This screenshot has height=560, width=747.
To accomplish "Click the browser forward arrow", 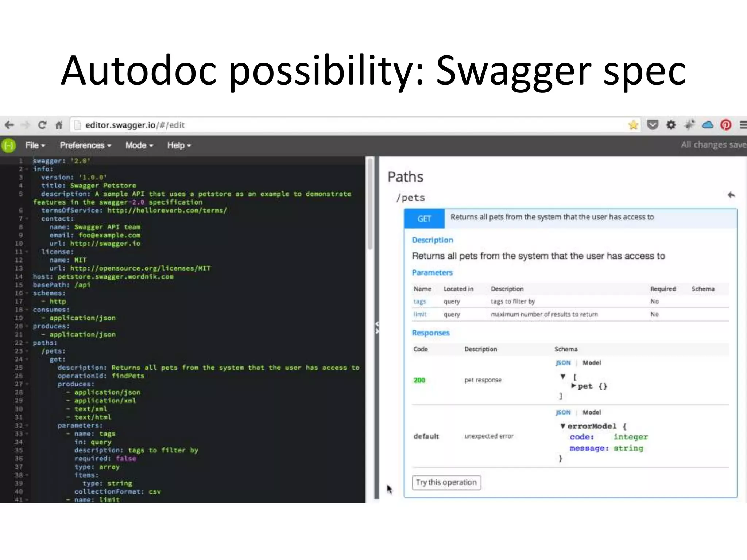I will [26, 125].
